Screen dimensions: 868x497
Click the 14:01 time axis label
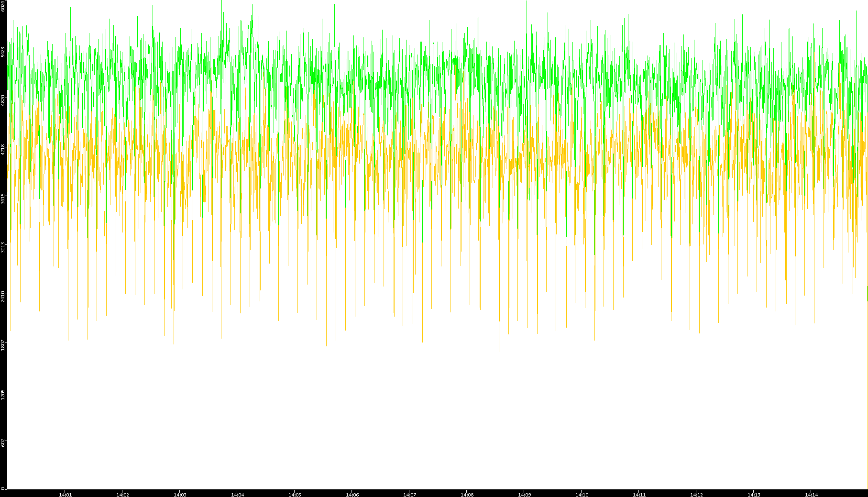pyautogui.click(x=65, y=495)
